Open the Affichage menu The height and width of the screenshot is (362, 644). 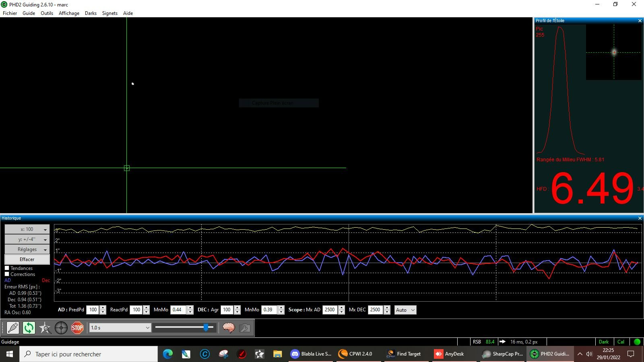click(x=69, y=13)
